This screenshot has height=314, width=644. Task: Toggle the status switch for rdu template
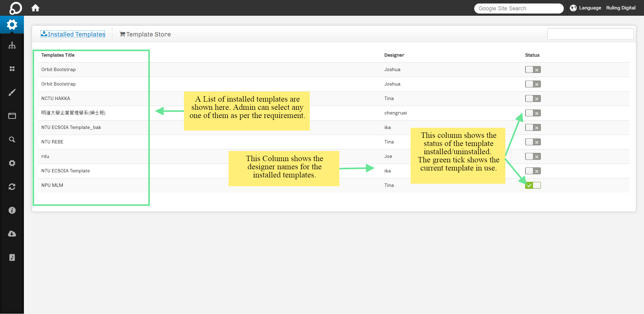(533, 156)
